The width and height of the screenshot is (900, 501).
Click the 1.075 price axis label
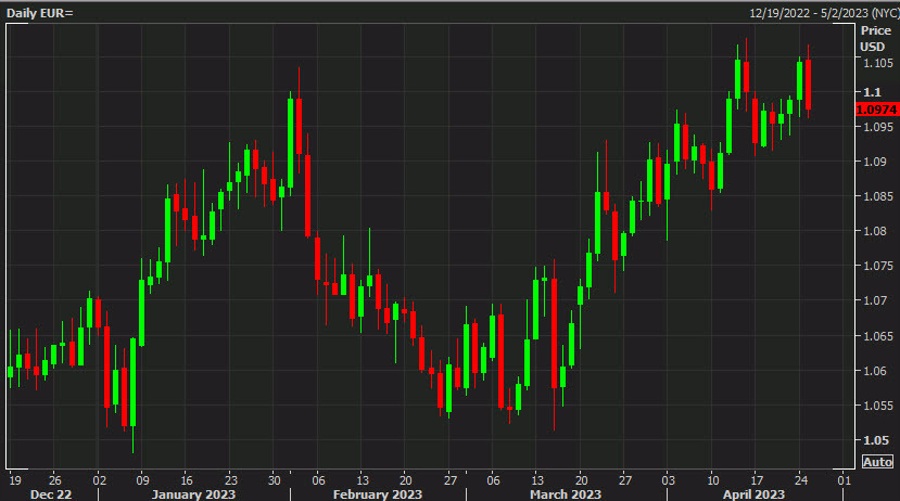pyautogui.click(x=878, y=266)
